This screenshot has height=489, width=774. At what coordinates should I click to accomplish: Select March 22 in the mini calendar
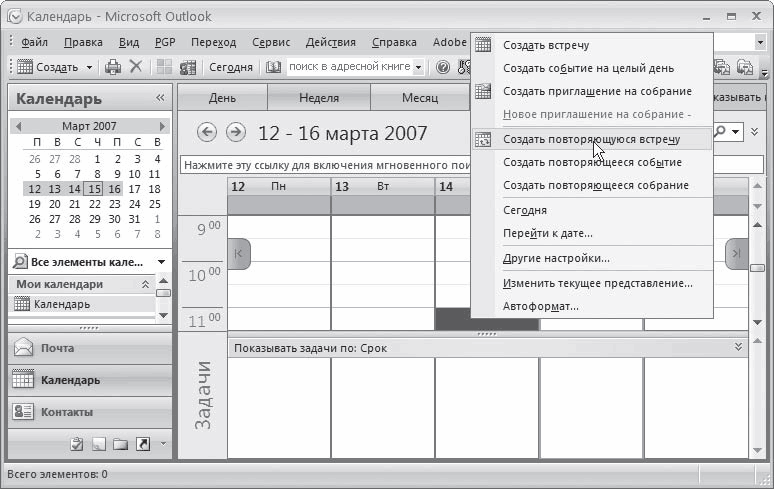tap(95, 204)
